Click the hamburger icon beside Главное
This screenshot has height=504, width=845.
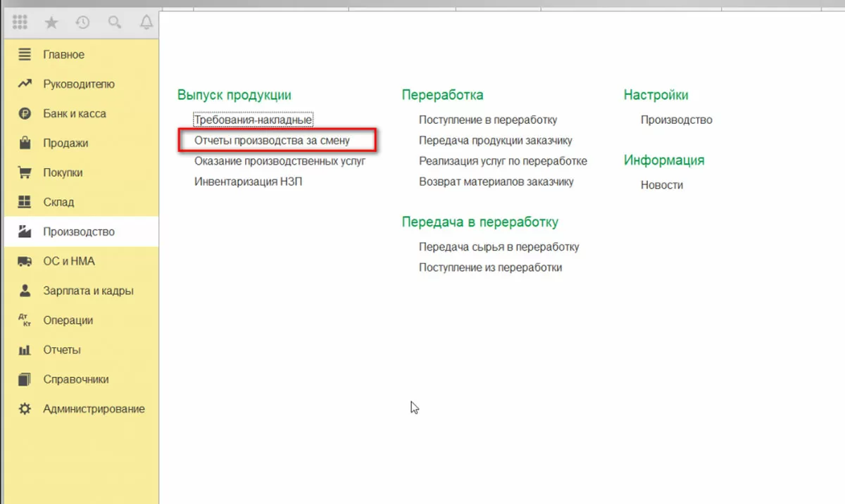click(25, 54)
